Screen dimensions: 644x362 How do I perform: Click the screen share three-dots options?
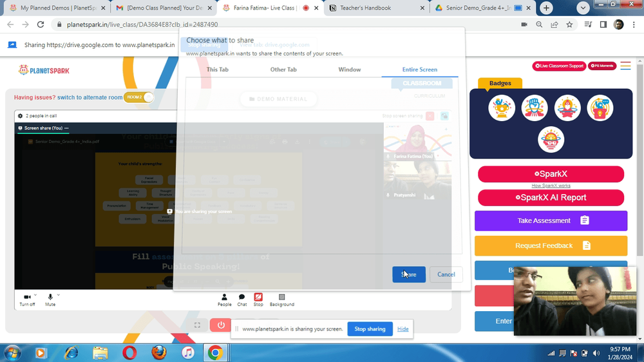tap(66, 128)
